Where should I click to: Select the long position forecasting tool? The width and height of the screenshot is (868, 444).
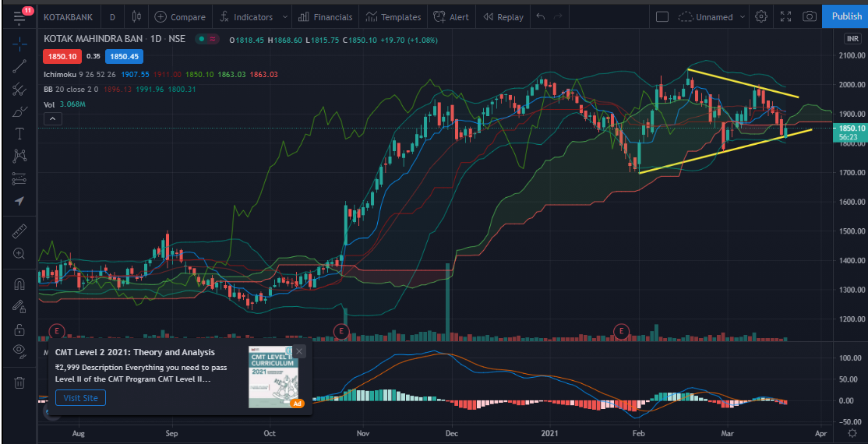pos(19,178)
